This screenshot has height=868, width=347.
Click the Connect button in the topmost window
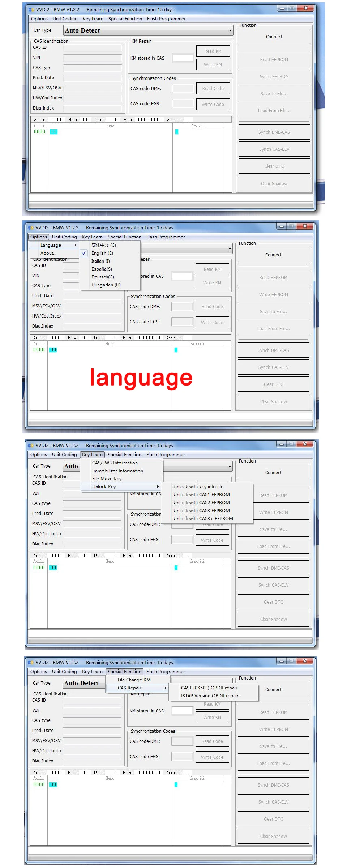[274, 37]
